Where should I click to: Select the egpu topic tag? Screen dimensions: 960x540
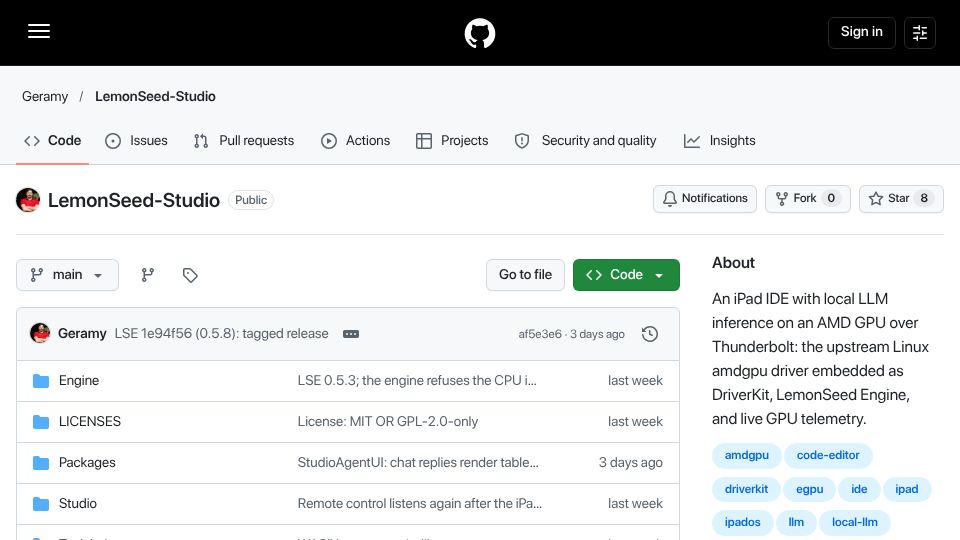click(809, 489)
